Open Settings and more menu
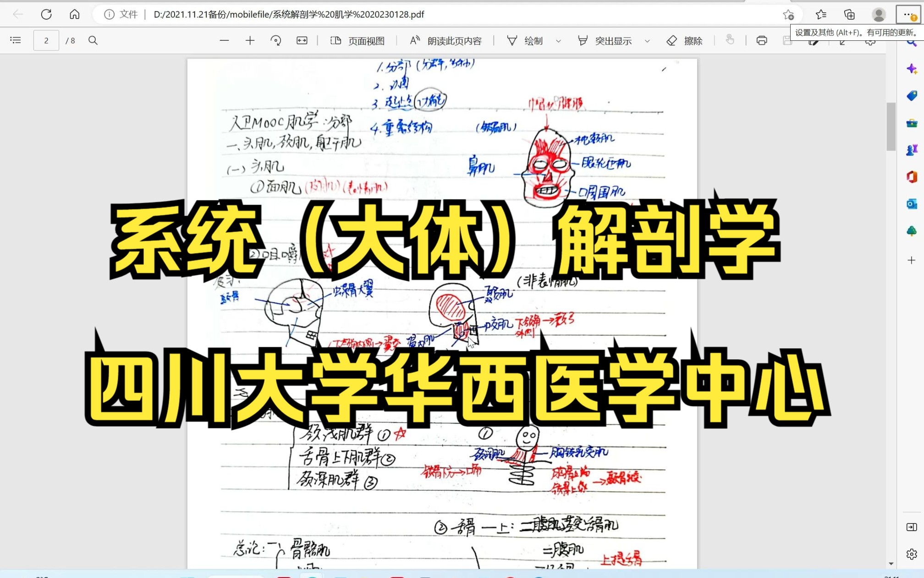Screen dimensions: 924x578 click(x=908, y=15)
